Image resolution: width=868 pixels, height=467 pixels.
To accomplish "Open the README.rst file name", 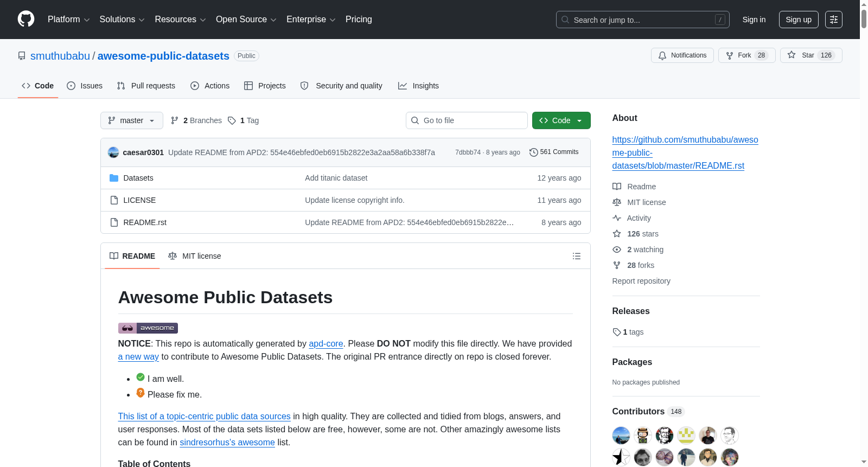I will tap(145, 222).
